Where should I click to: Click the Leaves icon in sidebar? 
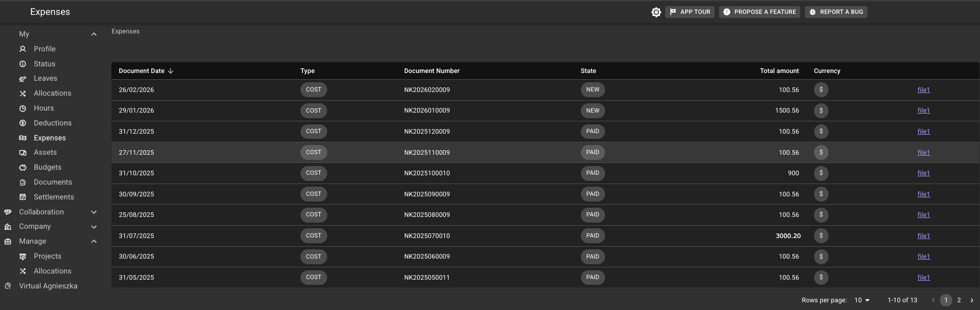[x=23, y=79]
